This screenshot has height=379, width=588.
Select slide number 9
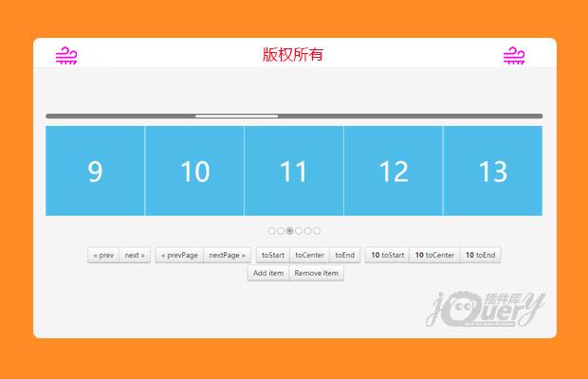(95, 171)
